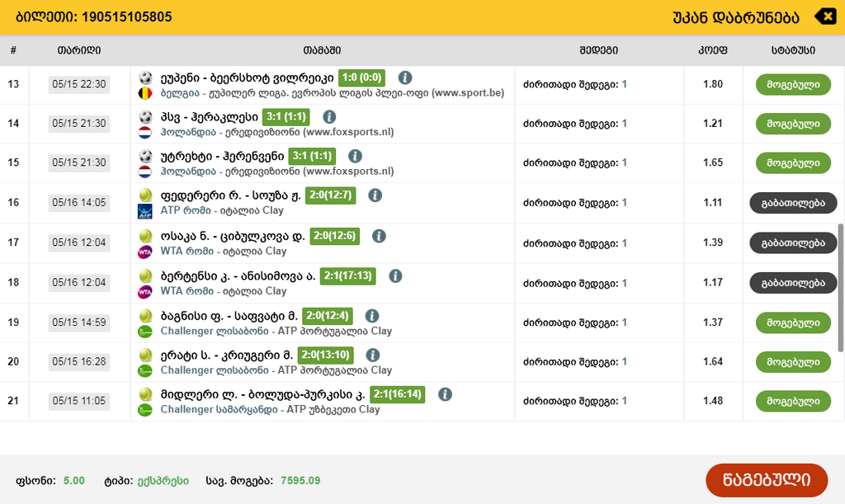Click გაბათილება status in row 18

coord(793,283)
